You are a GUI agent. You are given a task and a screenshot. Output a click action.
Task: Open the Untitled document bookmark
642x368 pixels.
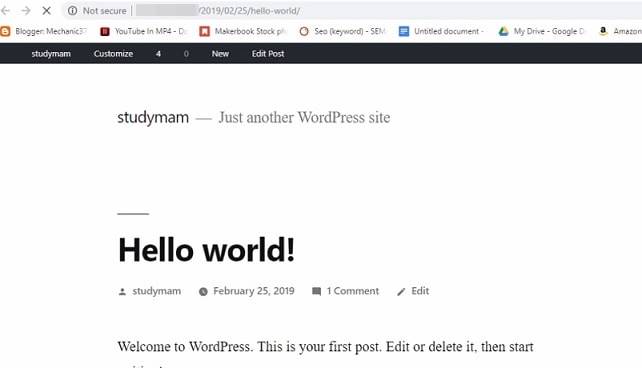coord(442,31)
